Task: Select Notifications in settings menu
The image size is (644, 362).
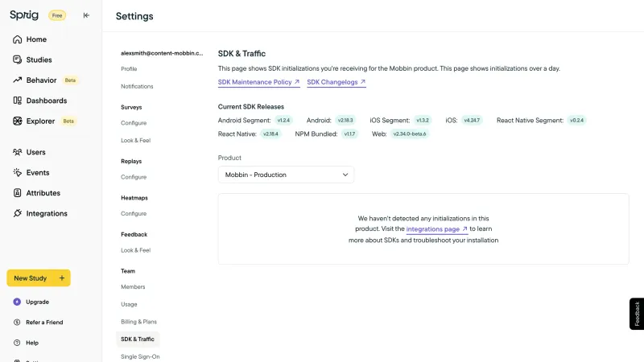Action: pos(137,86)
